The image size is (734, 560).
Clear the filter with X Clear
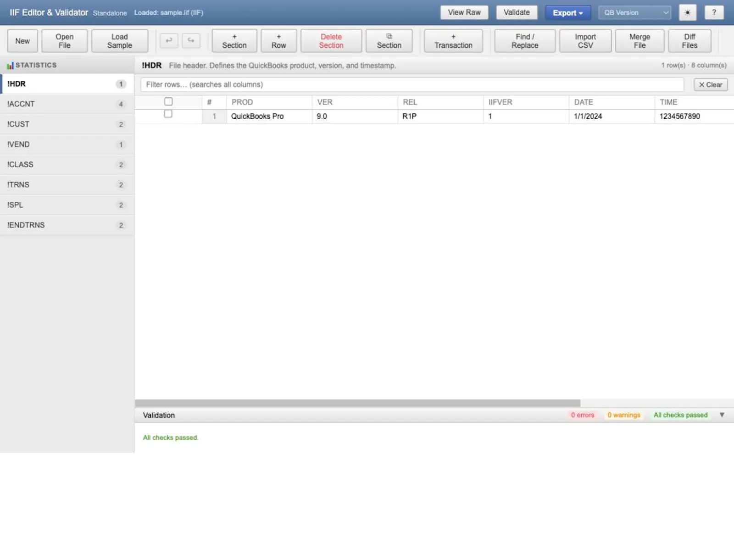coord(711,84)
